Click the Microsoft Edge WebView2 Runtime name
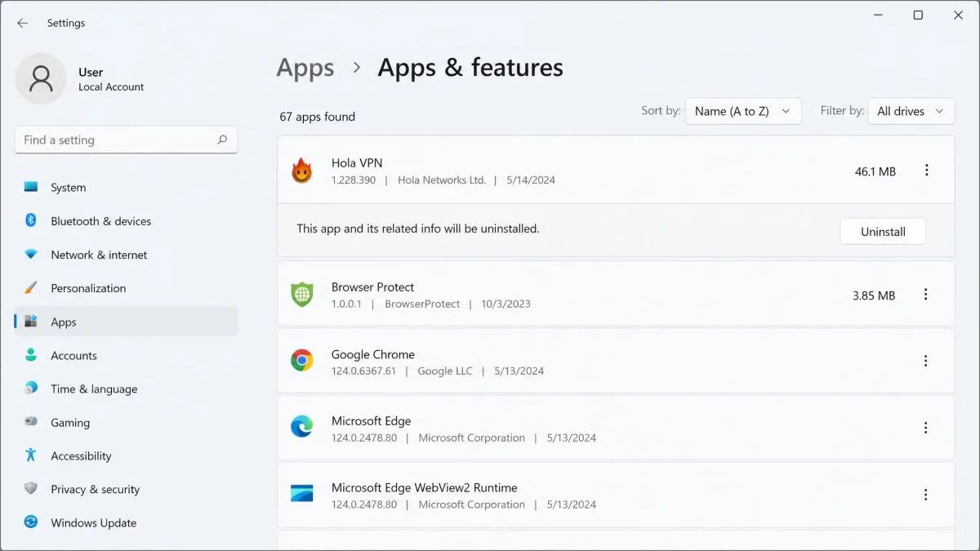 pyautogui.click(x=425, y=487)
